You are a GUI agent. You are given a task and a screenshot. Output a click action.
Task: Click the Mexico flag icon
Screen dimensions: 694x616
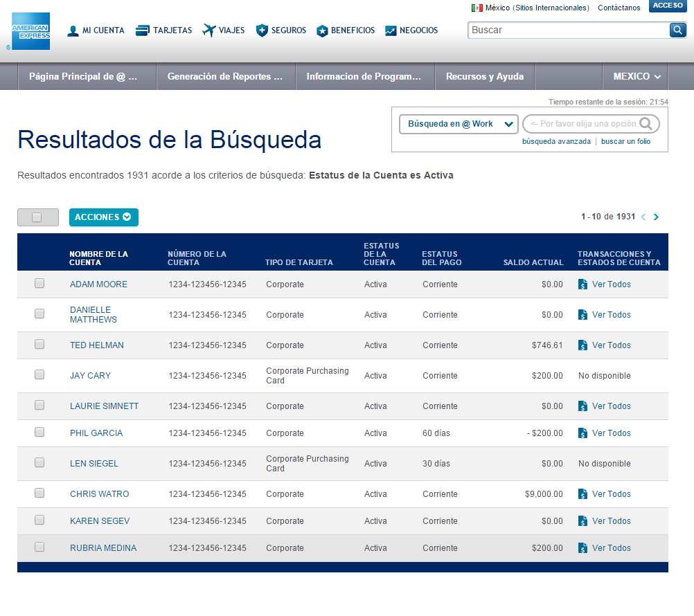pos(477,8)
